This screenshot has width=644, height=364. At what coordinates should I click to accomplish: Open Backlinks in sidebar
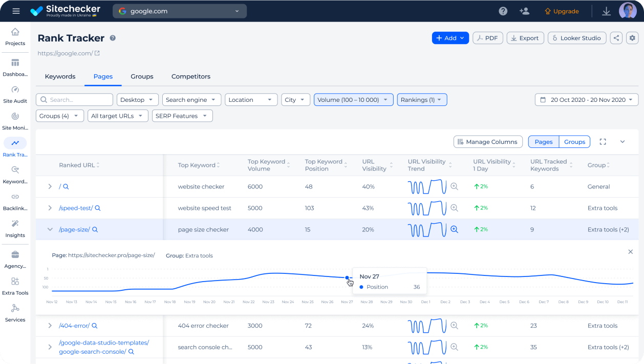[x=15, y=202]
